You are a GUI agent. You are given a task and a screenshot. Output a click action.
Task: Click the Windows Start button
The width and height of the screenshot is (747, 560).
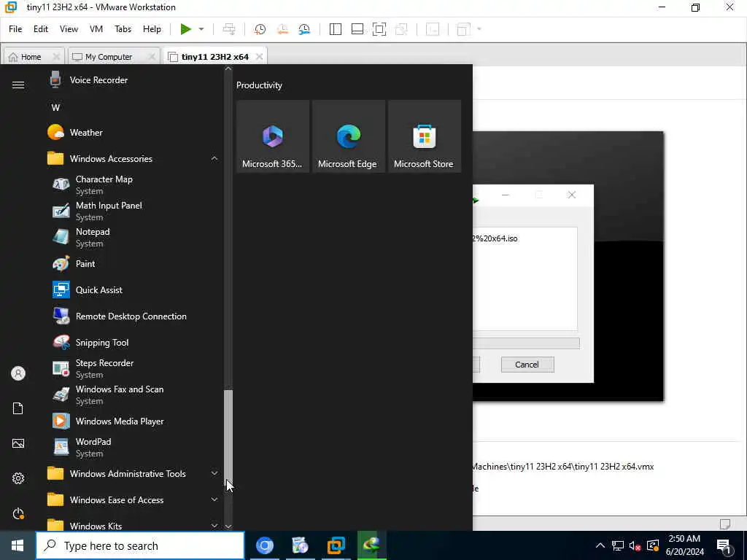click(18, 545)
